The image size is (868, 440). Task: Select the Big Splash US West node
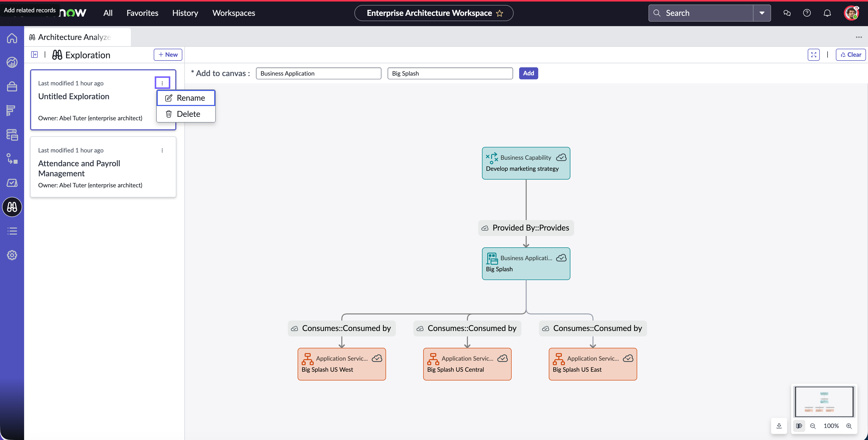point(342,364)
